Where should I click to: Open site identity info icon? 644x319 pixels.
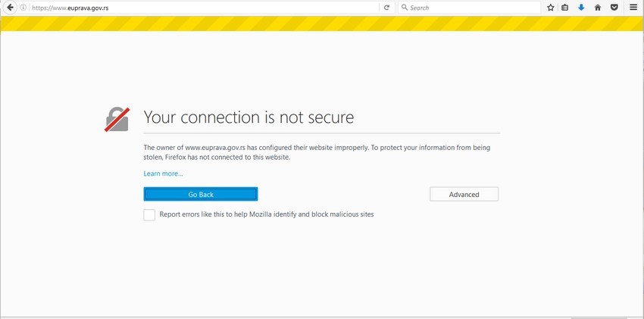(24, 8)
